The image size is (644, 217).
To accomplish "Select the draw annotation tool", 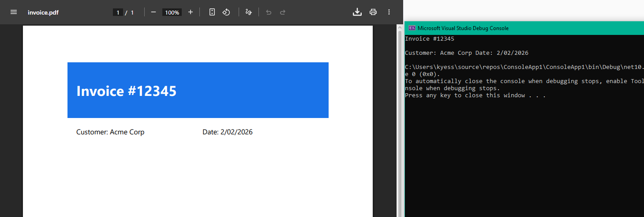I will point(249,12).
